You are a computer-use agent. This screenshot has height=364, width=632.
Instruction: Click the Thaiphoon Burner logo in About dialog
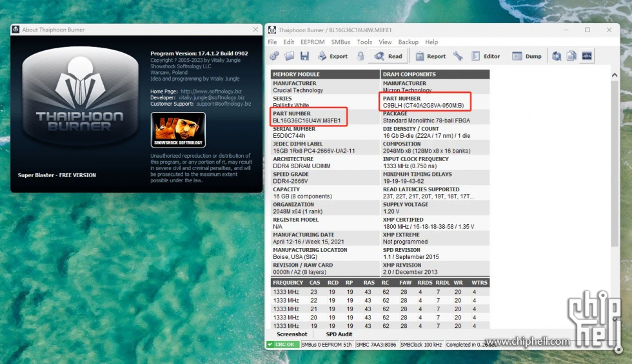coord(80,96)
